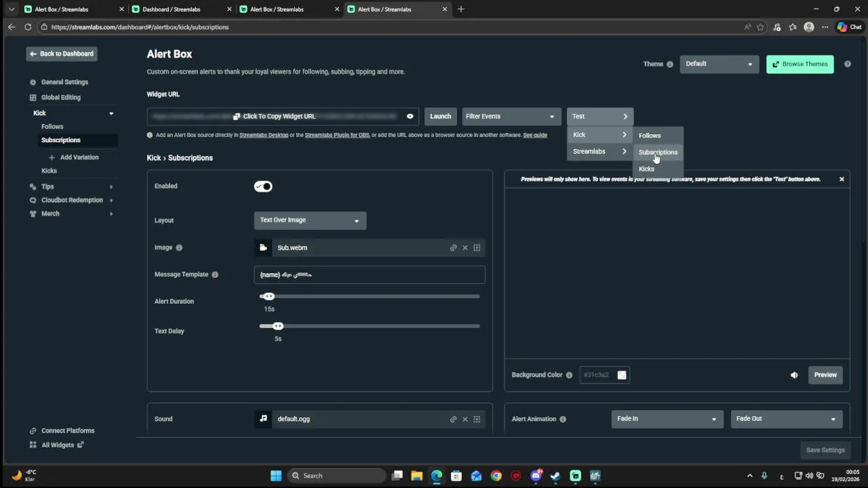Open General Settings in the sidebar

[x=64, y=82]
